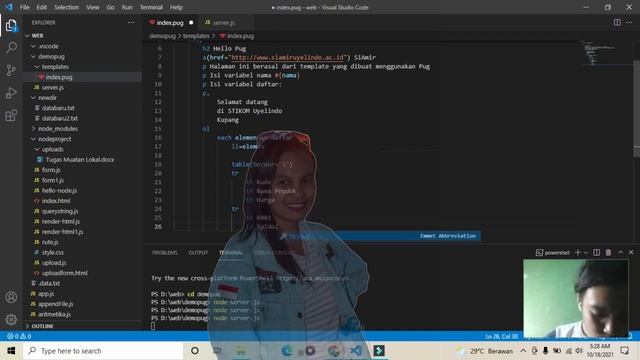
Task: Open the Accounts menu icon
Action: 11,297
